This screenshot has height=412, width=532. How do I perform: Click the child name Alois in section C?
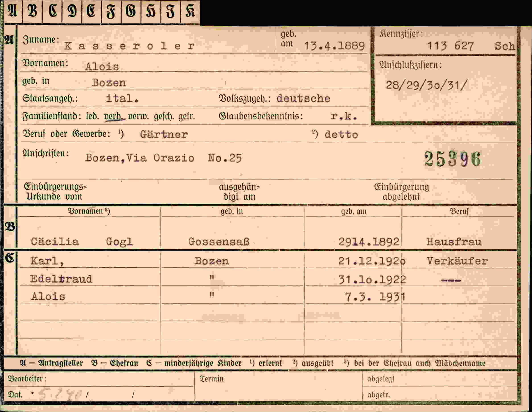coord(48,296)
